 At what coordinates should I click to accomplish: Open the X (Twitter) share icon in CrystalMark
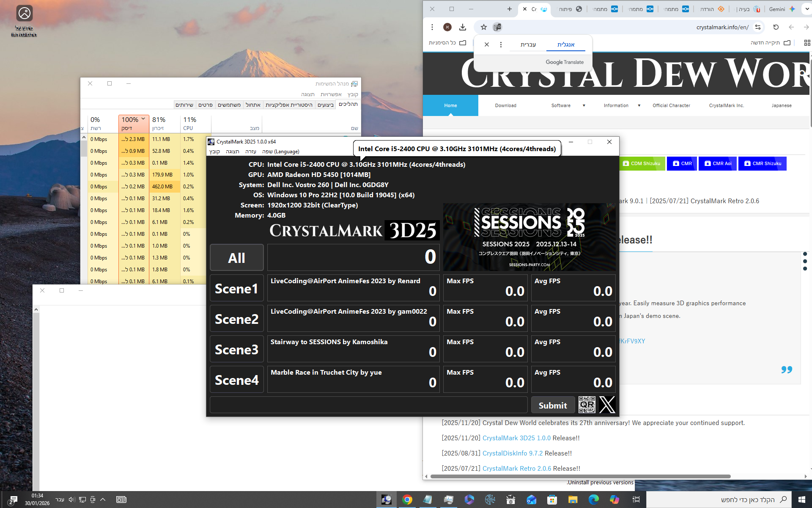607,405
